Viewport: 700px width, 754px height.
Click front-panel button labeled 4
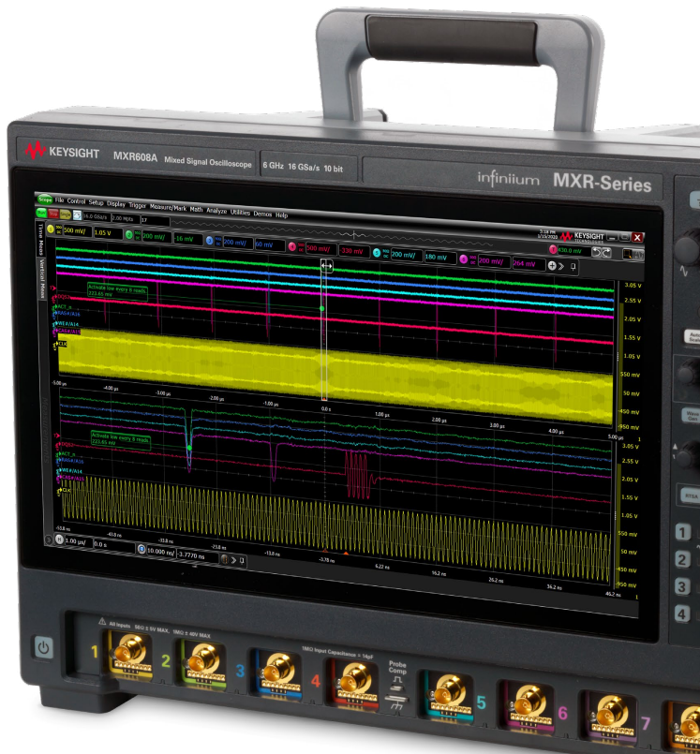coord(681,614)
